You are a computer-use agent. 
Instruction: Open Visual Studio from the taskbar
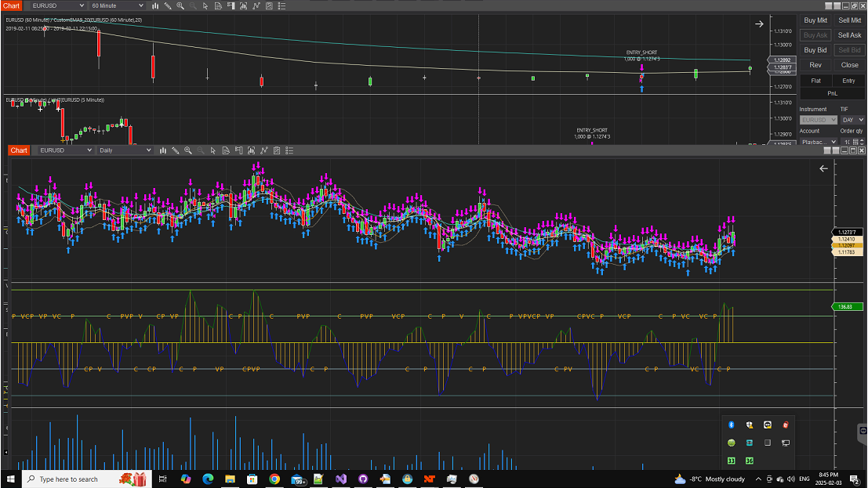341,479
